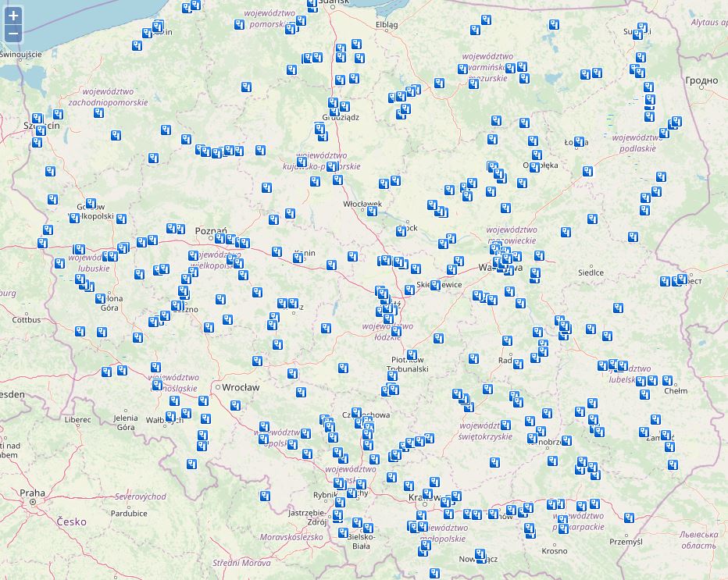
Task: Select the marker left of the województwo łódzkie label
Action: click(x=326, y=329)
